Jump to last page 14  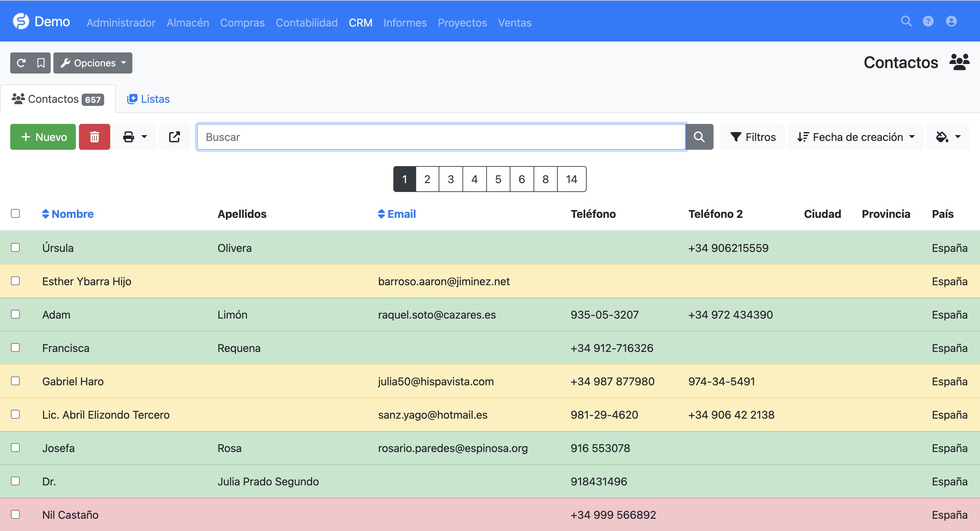pos(571,179)
